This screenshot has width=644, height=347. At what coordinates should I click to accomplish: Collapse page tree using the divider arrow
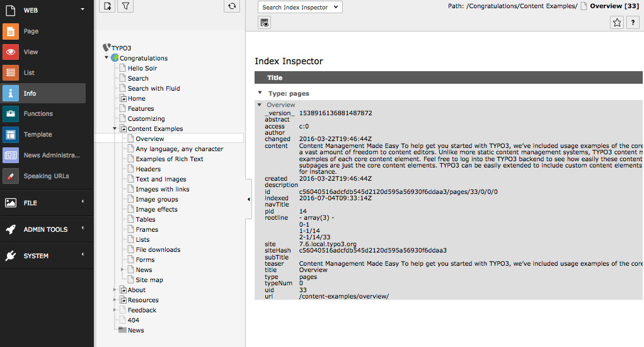[x=248, y=199]
